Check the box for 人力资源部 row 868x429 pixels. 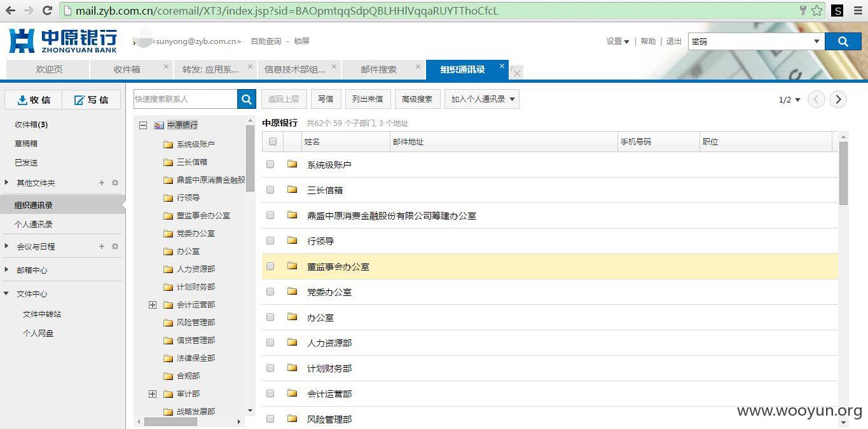[270, 342]
